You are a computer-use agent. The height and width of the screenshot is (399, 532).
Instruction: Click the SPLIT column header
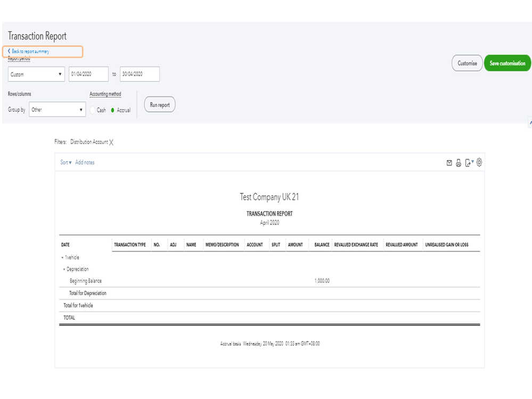tap(276, 245)
